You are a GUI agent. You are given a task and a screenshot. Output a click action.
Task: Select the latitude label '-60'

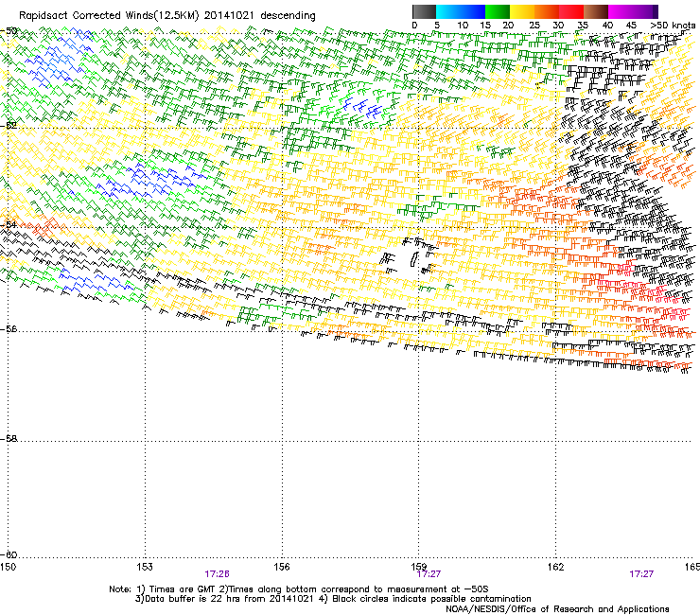(x=9, y=555)
